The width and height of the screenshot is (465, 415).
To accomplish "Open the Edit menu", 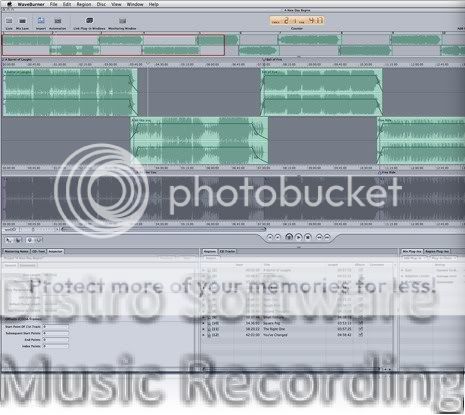I will pos(67,4).
